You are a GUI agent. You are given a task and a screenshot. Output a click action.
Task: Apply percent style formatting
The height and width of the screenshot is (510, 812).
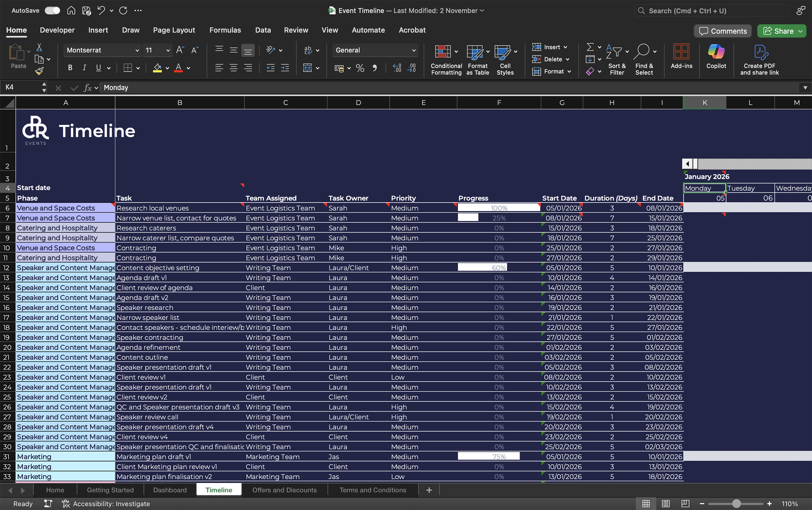click(360, 68)
